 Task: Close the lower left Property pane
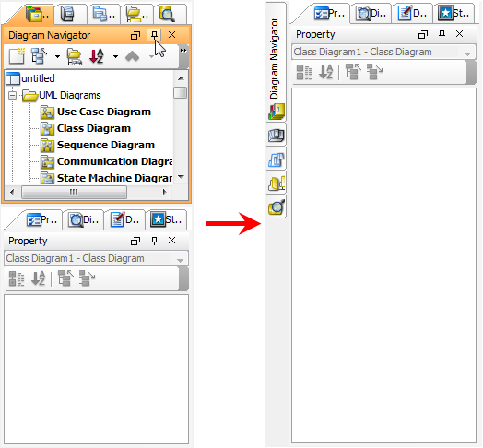171,241
